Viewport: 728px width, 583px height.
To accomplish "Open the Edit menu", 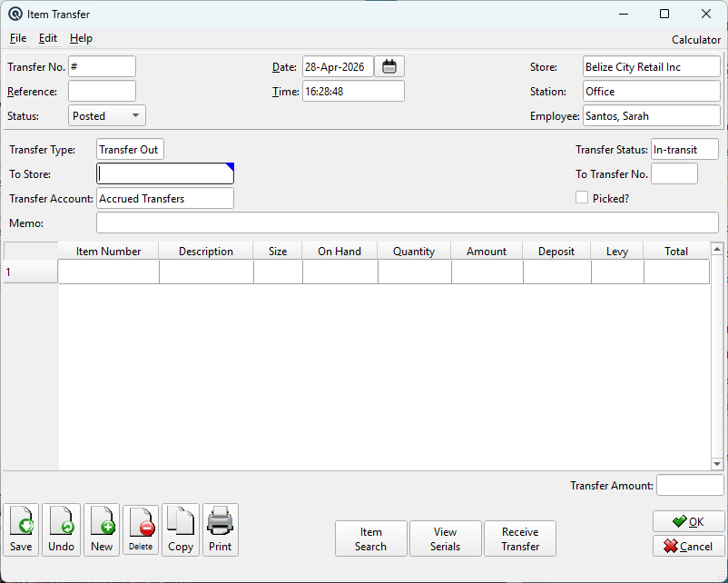I will pyautogui.click(x=48, y=38).
